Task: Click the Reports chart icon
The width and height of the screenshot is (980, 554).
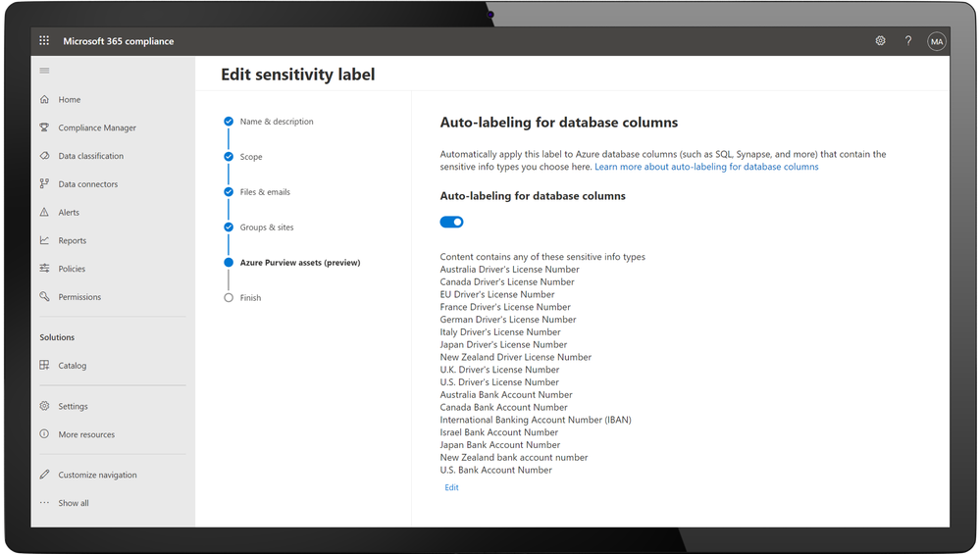Action: [44, 240]
